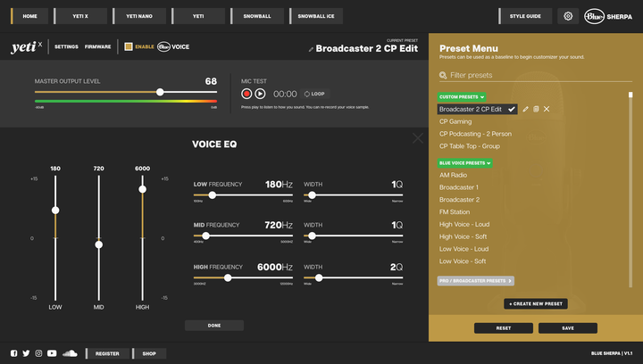This screenshot has height=364, width=643.
Task: Click Low Frequency slider handle
Action: point(212,195)
